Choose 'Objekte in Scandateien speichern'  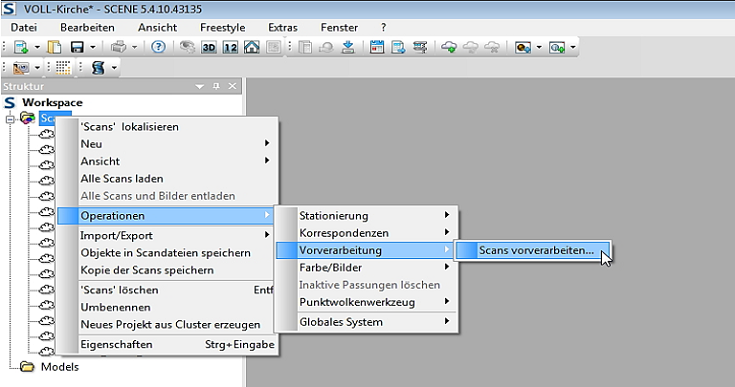(166, 253)
